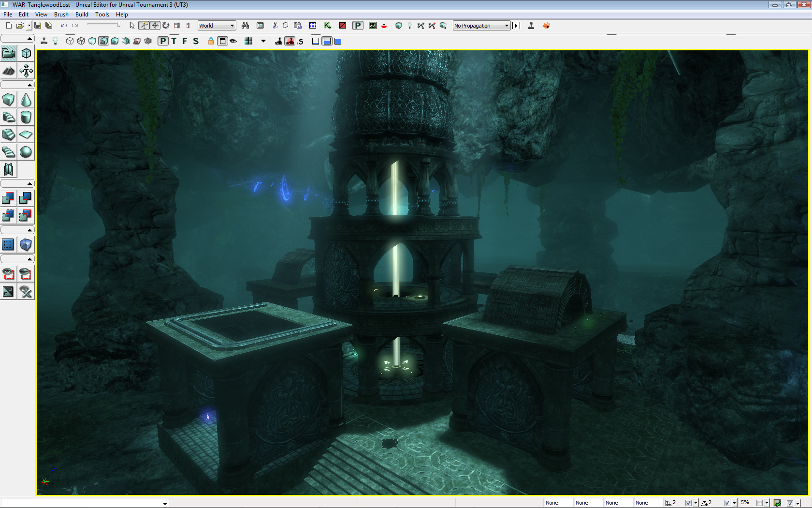Open the viewport show flags dropdown arrow
Viewport: 812px width, 508px height.
(x=263, y=41)
